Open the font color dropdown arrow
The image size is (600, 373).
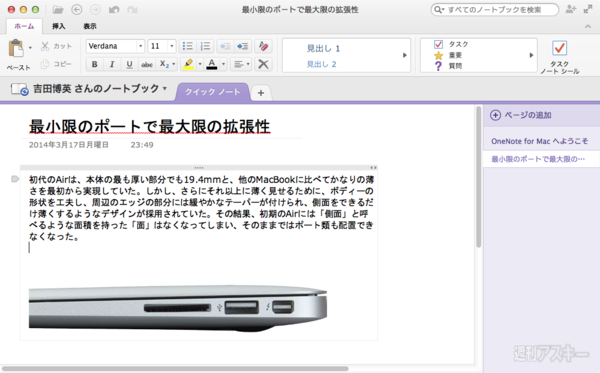(x=223, y=64)
